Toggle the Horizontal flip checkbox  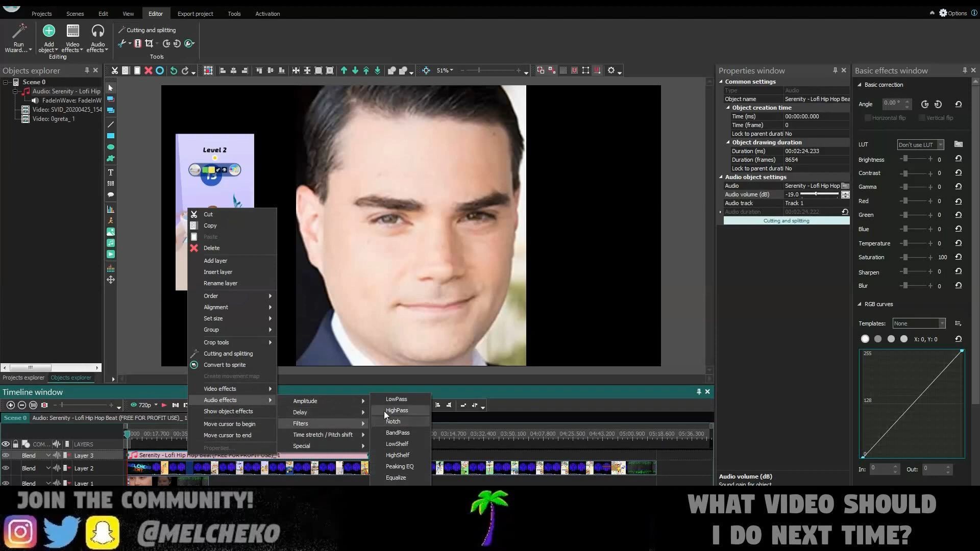(868, 118)
